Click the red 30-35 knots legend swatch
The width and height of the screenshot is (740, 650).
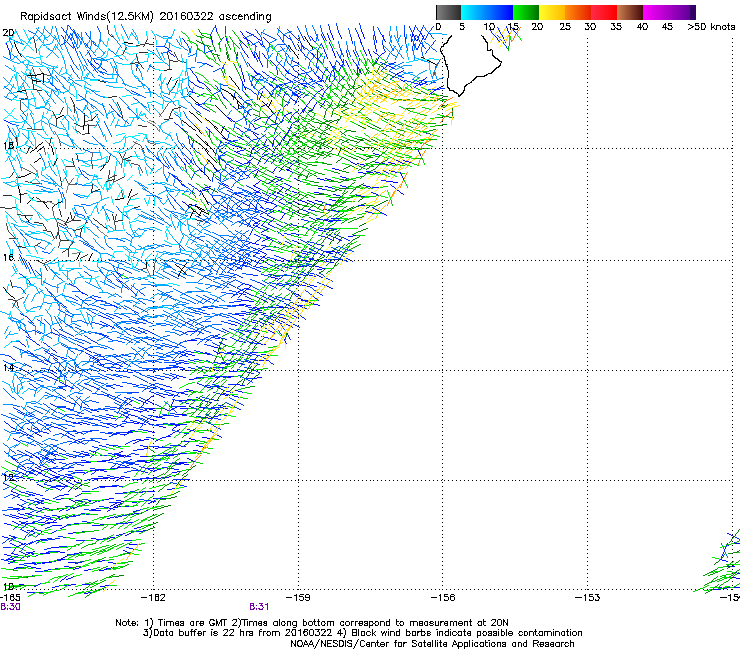604,12
